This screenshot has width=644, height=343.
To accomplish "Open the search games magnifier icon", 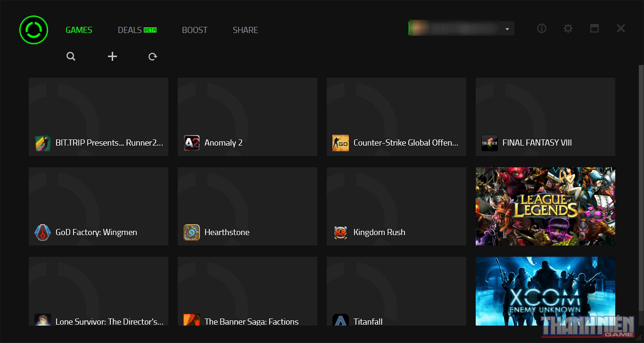I will [71, 57].
